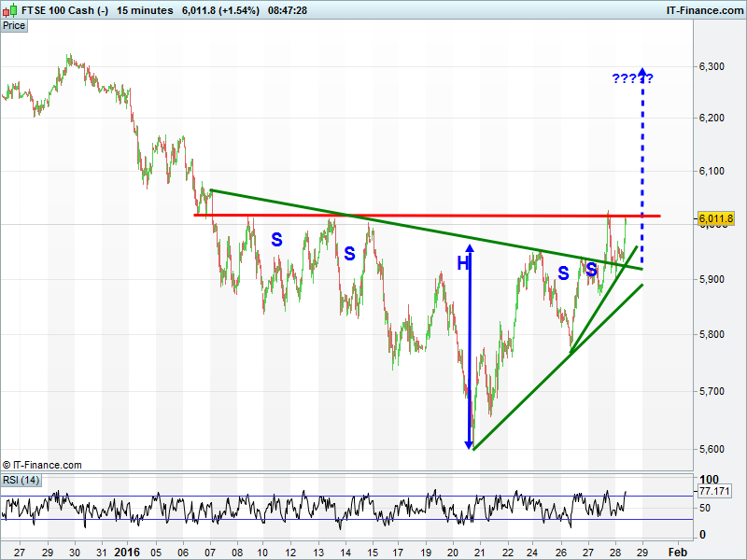The image size is (747, 560).
Task: Click the RSI value tag 77.171
Action: click(x=714, y=491)
